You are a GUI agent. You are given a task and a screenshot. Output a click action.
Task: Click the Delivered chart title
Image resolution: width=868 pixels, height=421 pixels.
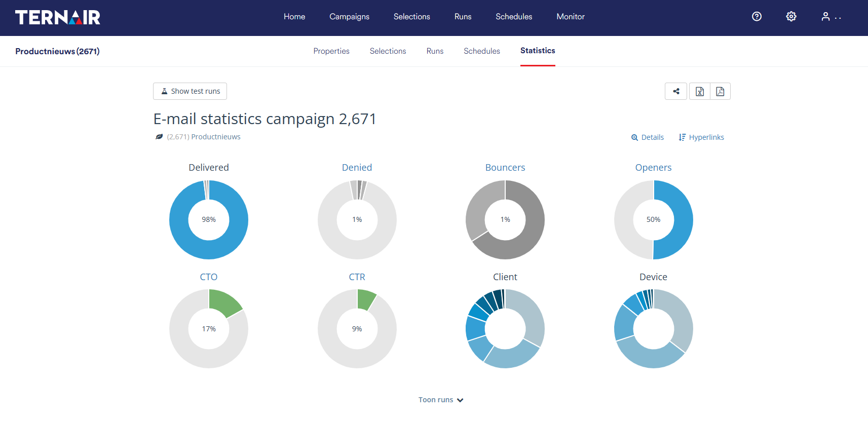209,168
